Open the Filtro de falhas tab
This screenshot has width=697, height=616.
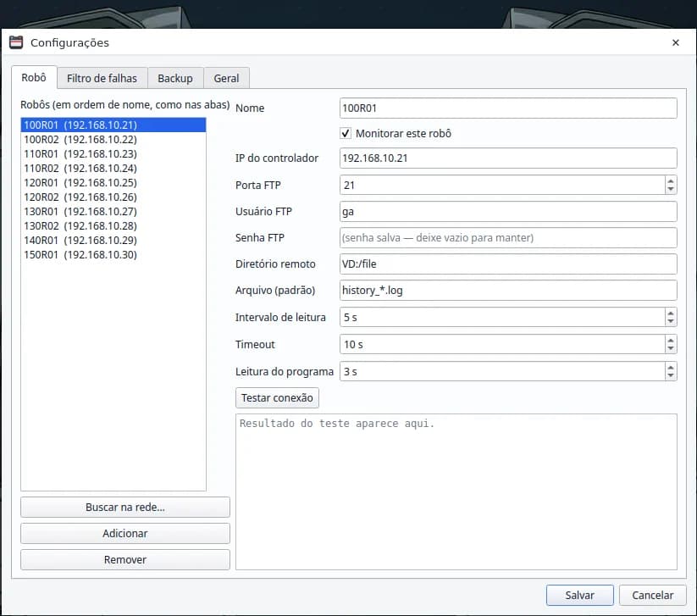102,78
